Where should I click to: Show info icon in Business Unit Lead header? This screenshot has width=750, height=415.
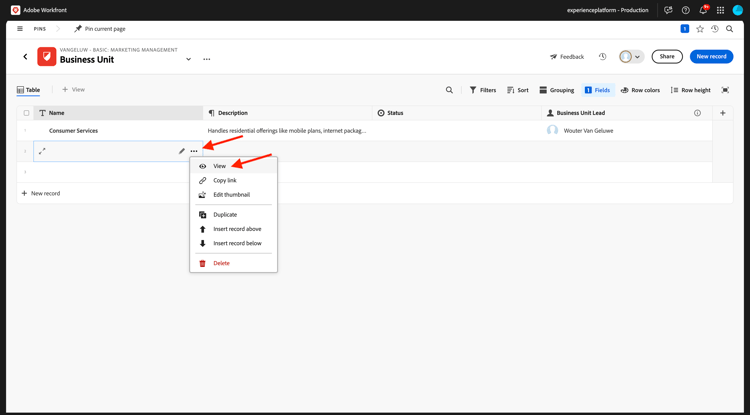click(x=697, y=113)
